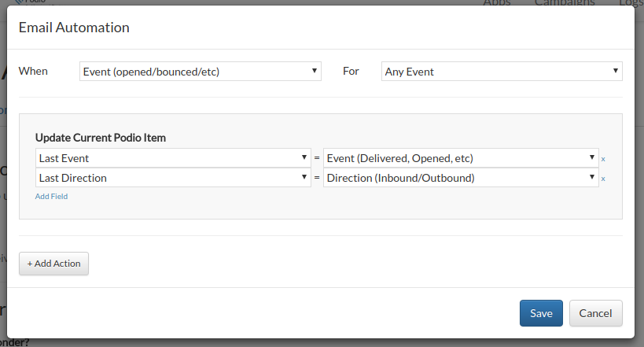Click the When label

click(x=33, y=71)
